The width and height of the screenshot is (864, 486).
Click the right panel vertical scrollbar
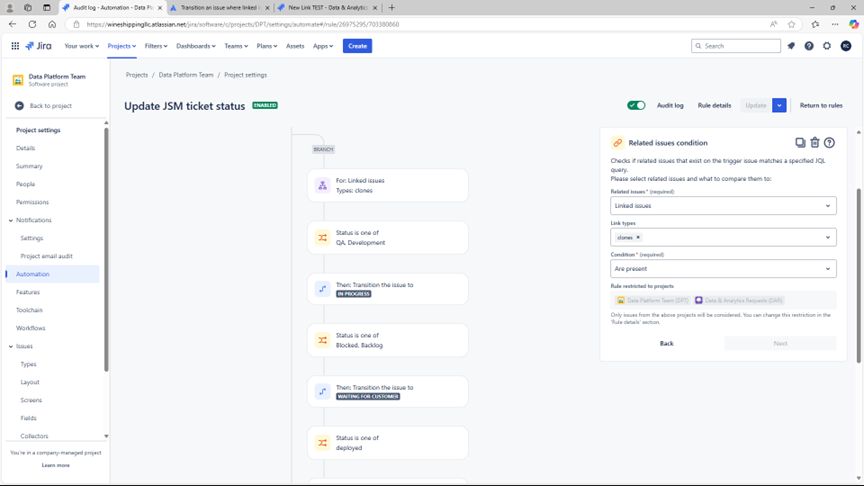pos(858,276)
